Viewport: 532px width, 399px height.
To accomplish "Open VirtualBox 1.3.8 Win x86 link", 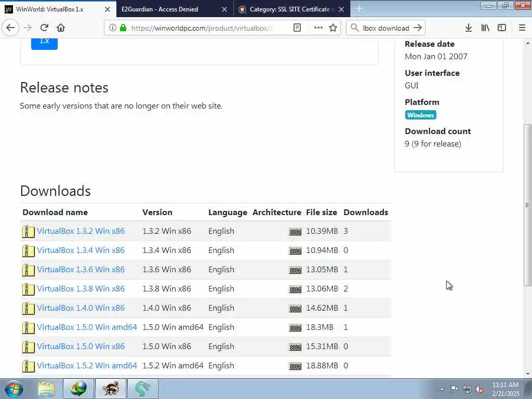I will [81, 289].
